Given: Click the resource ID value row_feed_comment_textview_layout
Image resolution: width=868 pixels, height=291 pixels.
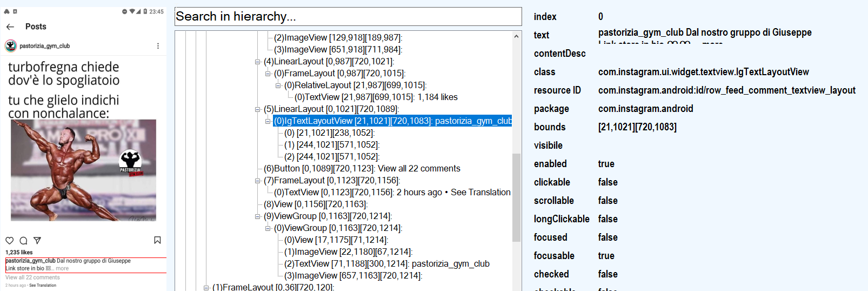Looking at the screenshot, I should [726, 90].
